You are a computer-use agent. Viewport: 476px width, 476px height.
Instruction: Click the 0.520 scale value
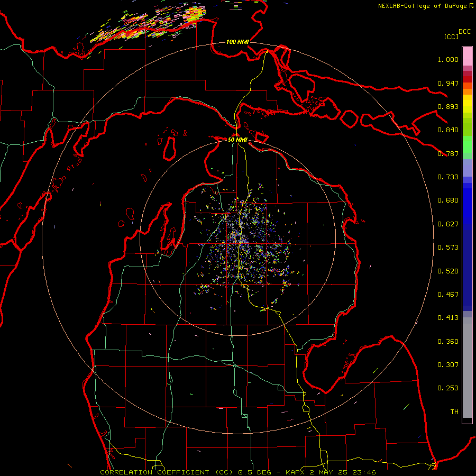[448, 271]
